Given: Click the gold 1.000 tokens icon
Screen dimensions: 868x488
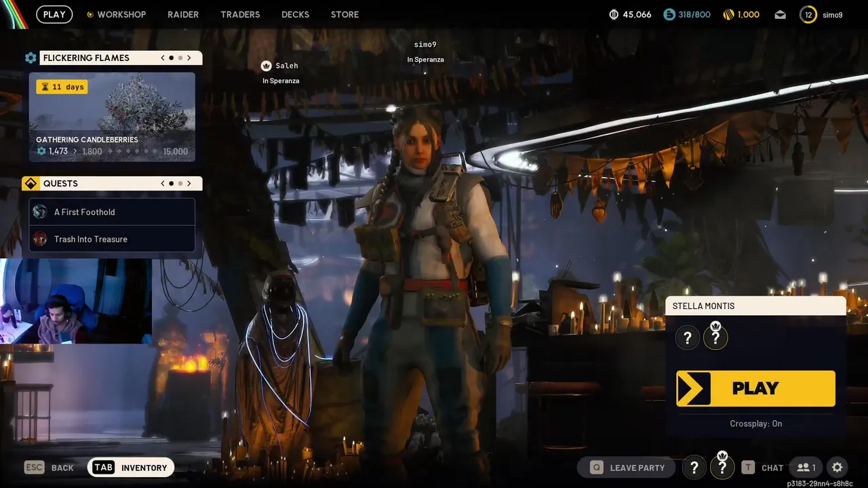Looking at the screenshot, I should [x=729, y=14].
